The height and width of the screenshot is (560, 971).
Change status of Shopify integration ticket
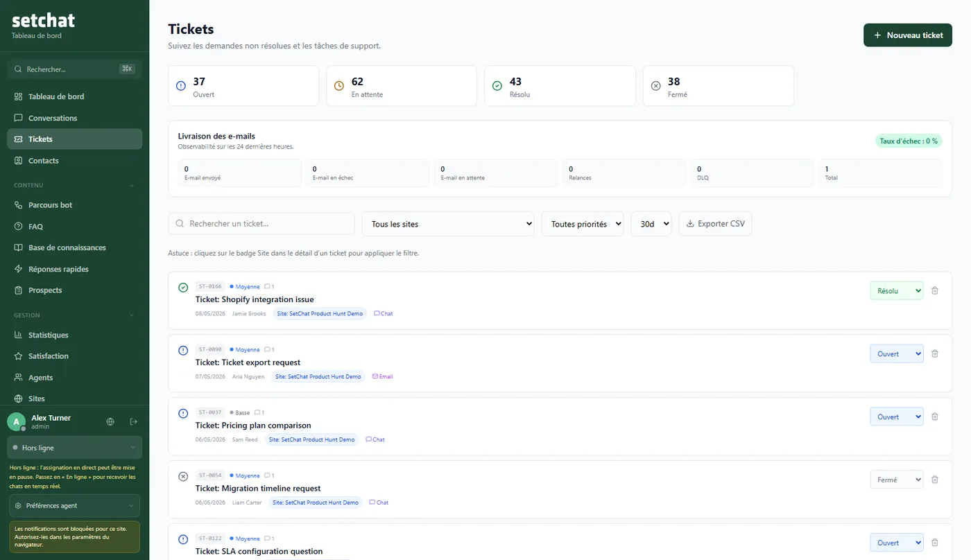point(897,291)
